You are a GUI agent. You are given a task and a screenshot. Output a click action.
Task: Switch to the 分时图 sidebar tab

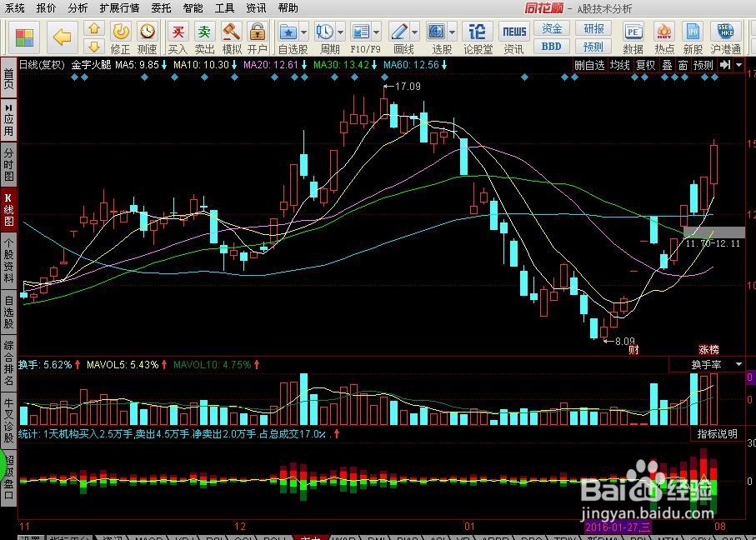pyautogui.click(x=8, y=165)
